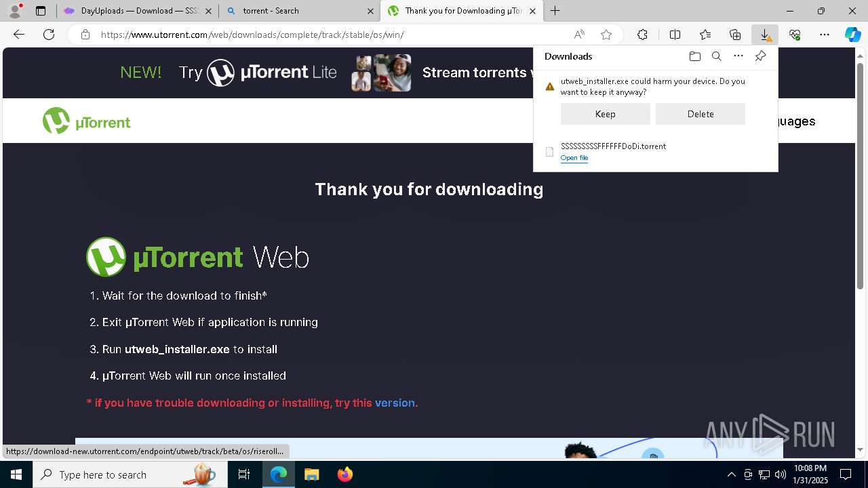Viewport: 868px width, 488px height.
Task: Open downloads folder from Downloads panel
Action: coord(694,56)
